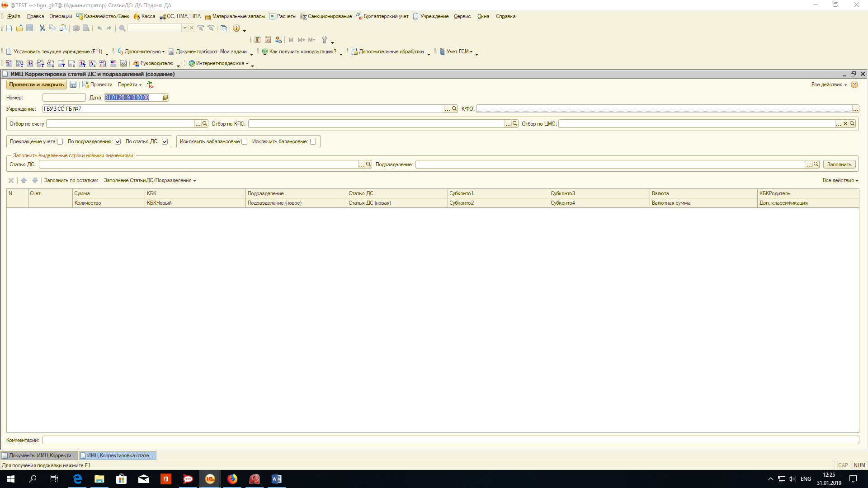Switch to Документы ИМЦ Корректи... tab
The height and width of the screenshot is (488, 868).
click(x=39, y=455)
